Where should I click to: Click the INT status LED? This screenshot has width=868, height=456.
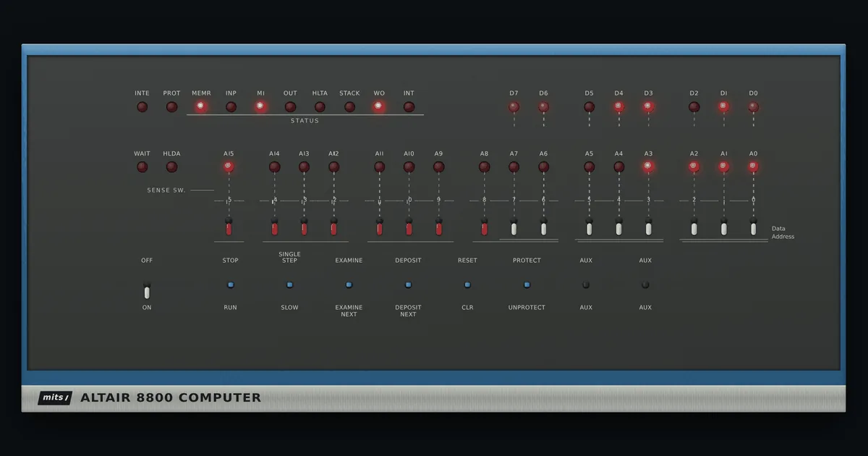[409, 106]
